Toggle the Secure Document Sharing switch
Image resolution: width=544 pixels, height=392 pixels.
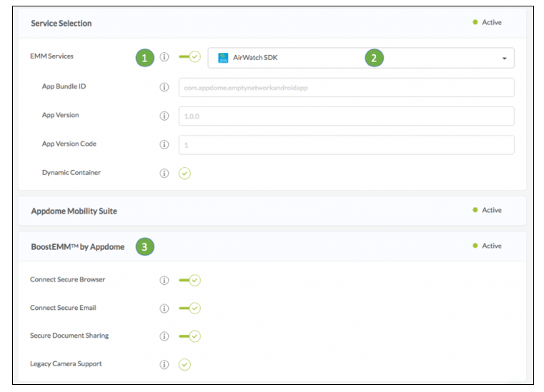coord(190,336)
